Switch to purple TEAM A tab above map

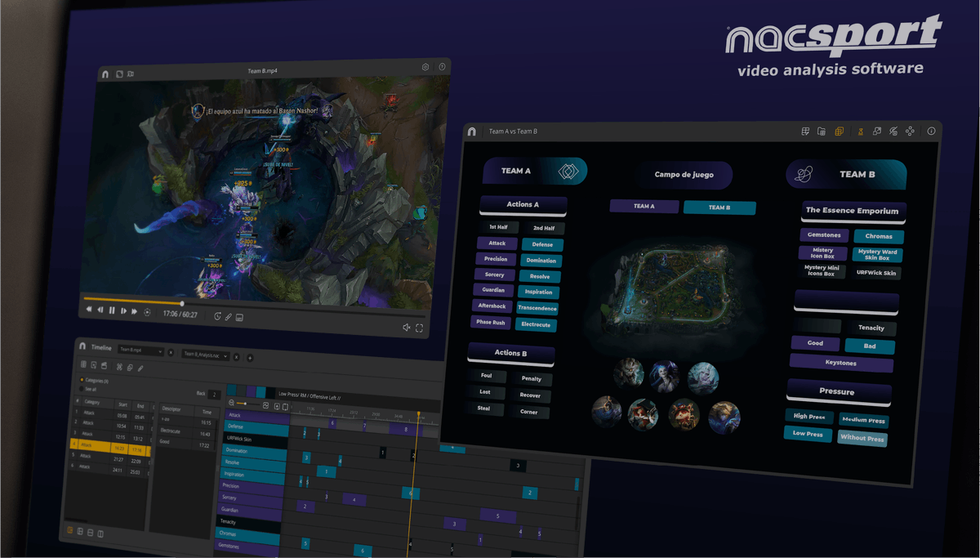[644, 207]
